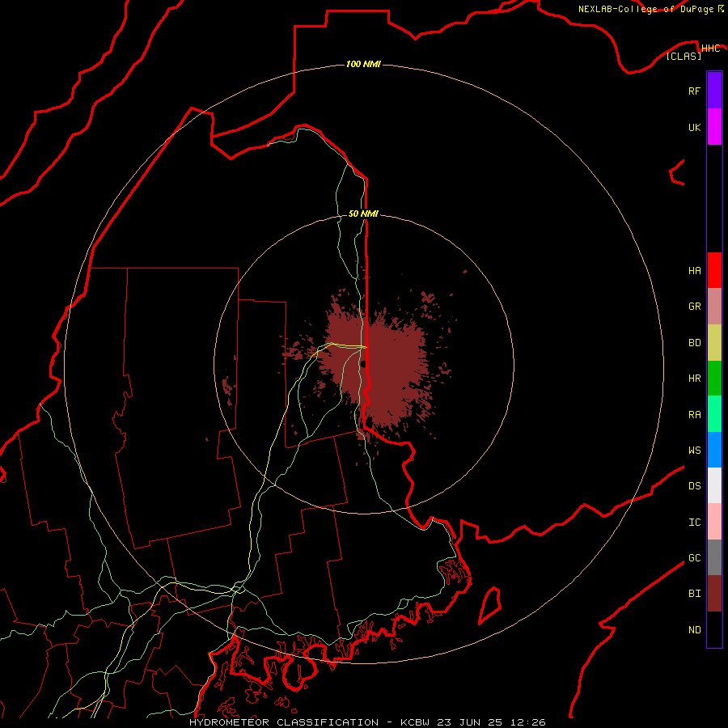
Task: Click the 12:26 time stamp
Action: click(527, 722)
